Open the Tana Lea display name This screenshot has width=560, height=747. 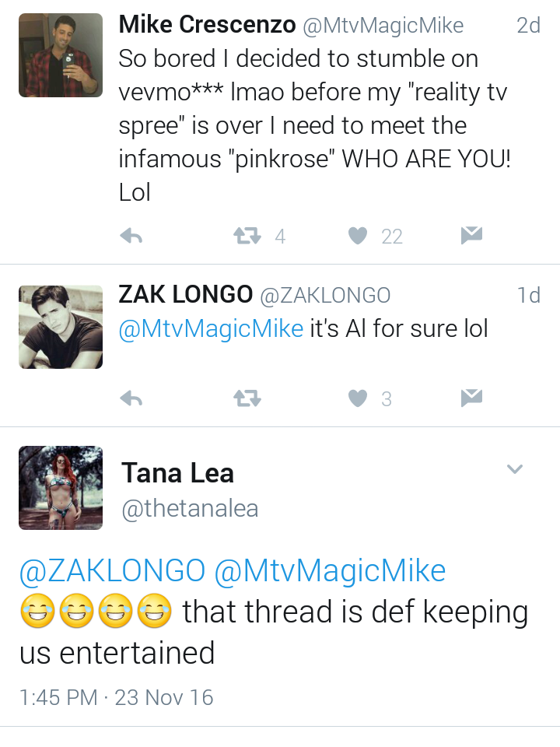177,473
